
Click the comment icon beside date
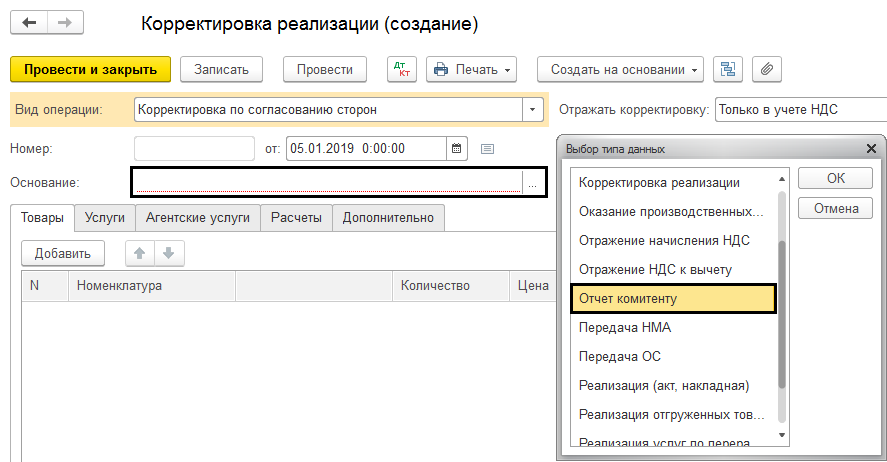click(x=488, y=149)
